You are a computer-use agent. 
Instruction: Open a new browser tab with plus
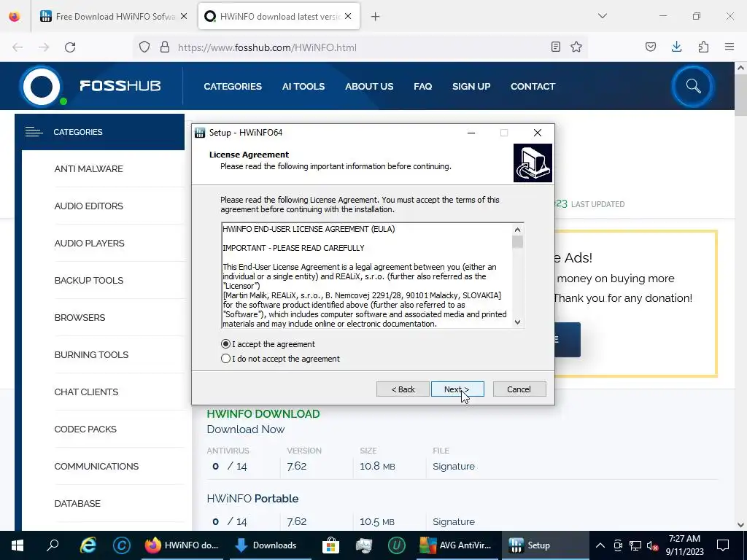pyautogui.click(x=376, y=17)
